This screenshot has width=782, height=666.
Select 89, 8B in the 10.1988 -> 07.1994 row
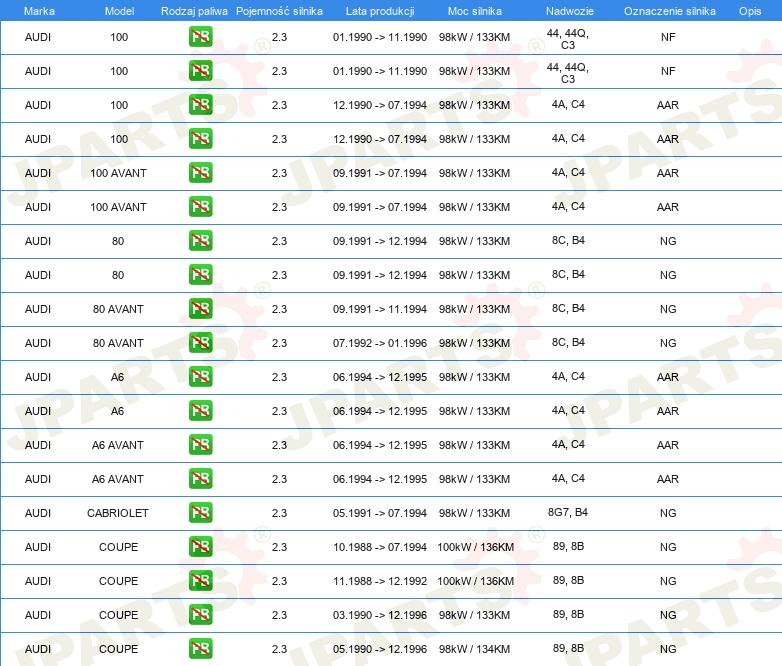[x=568, y=546]
